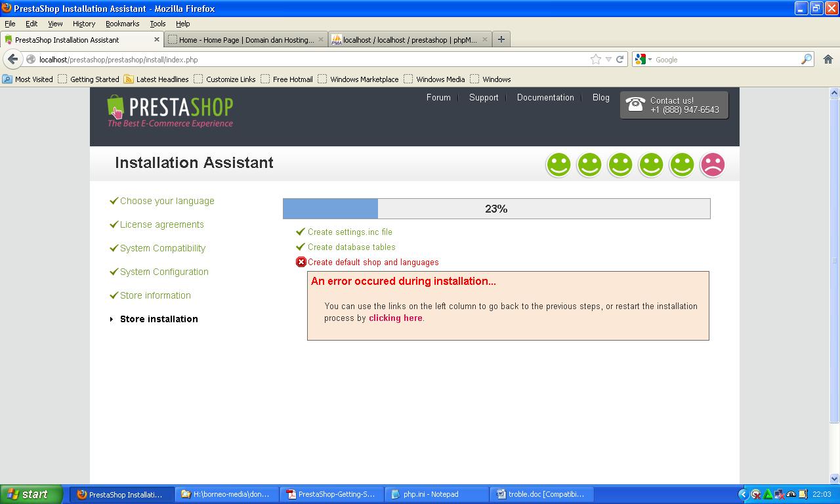Click the search magnifier icon
The image size is (840, 504).
(807, 59)
